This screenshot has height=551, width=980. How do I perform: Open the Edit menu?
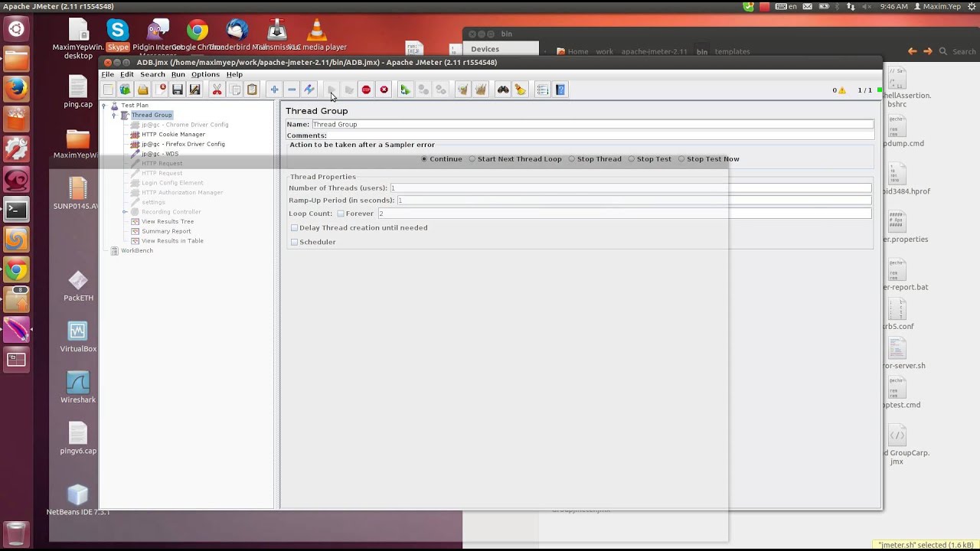[x=127, y=74]
